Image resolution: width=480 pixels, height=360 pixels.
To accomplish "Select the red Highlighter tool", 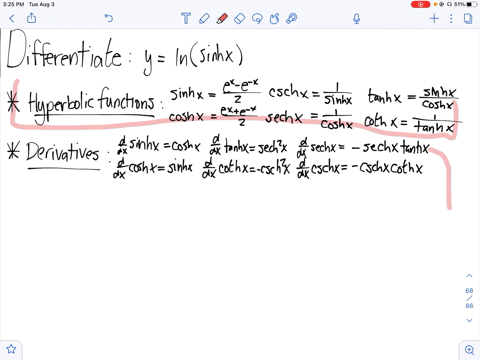I will coord(222,18).
